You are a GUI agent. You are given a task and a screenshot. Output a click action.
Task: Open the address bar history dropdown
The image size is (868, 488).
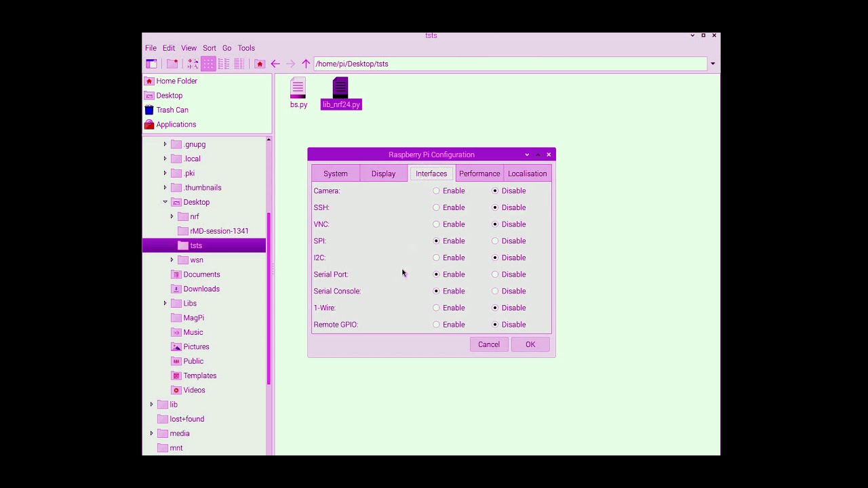coord(713,64)
